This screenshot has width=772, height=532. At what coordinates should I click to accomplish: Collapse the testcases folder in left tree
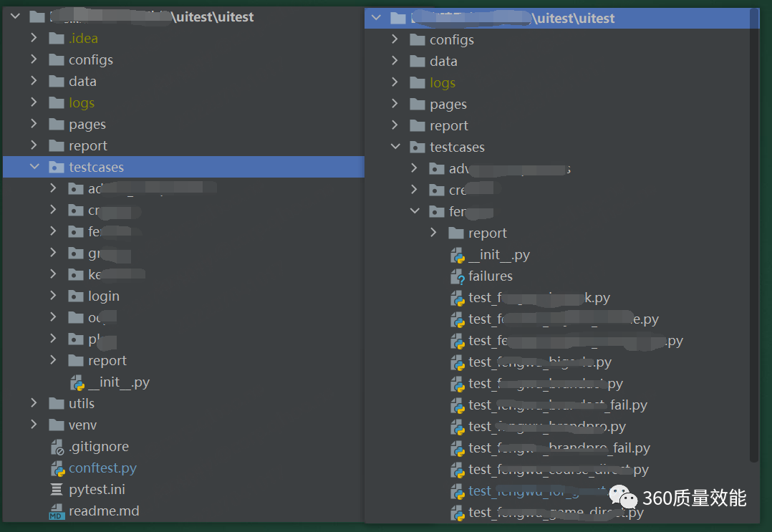pos(34,167)
